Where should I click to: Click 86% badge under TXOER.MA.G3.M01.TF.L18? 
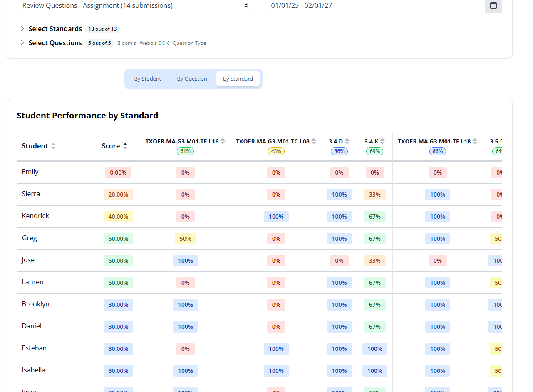click(x=438, y=151)
